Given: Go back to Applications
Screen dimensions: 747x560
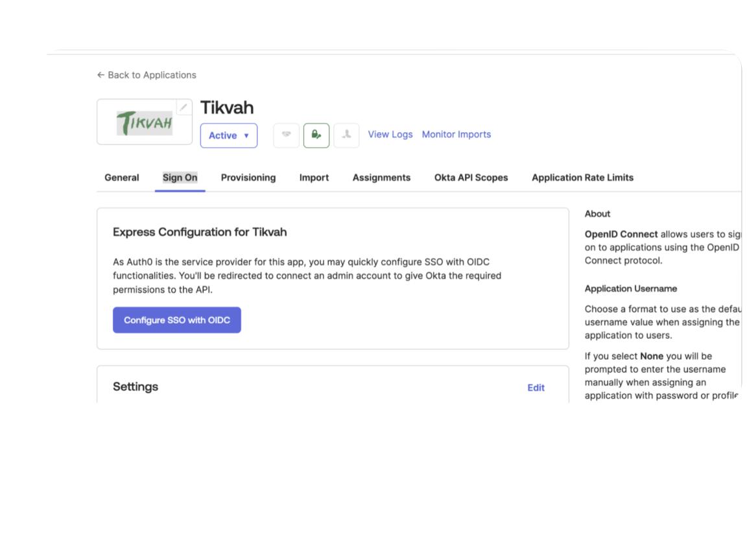Looking at the screenshot, I should (x=147, y=75).
